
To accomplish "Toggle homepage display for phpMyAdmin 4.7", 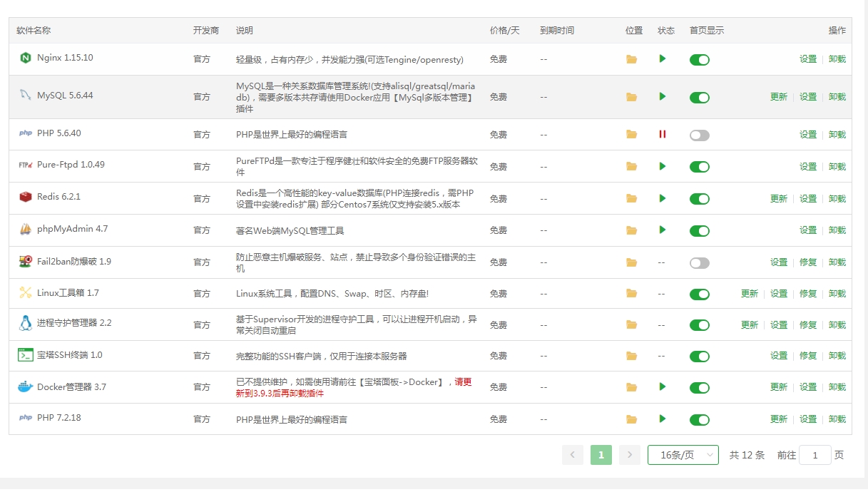I will tap(700, 231).
